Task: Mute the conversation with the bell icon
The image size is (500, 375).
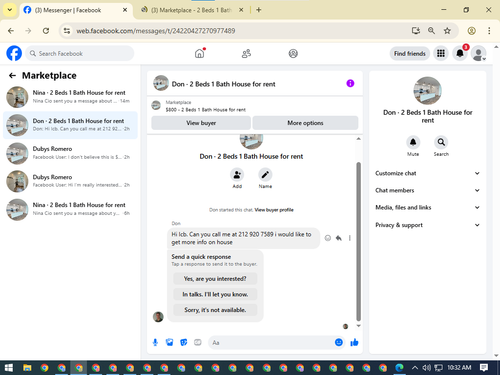Action: [x=413, y=142]
